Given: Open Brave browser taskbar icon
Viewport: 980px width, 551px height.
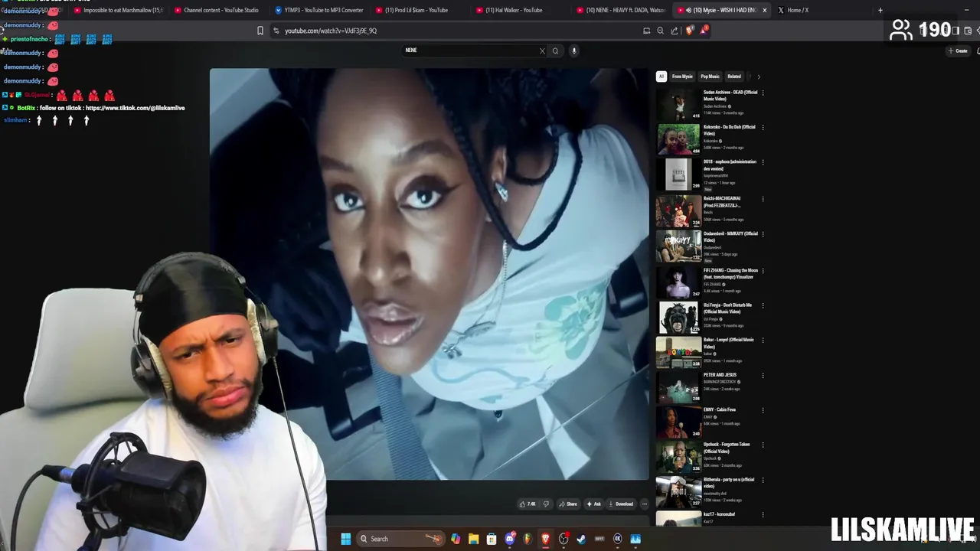Looking at the screenshot, I should point(546,539).
